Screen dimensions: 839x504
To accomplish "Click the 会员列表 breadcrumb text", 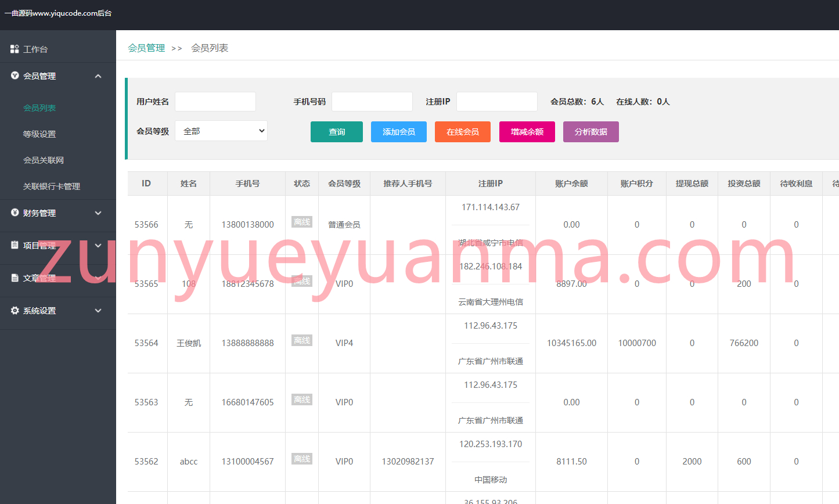I will 210,48.
